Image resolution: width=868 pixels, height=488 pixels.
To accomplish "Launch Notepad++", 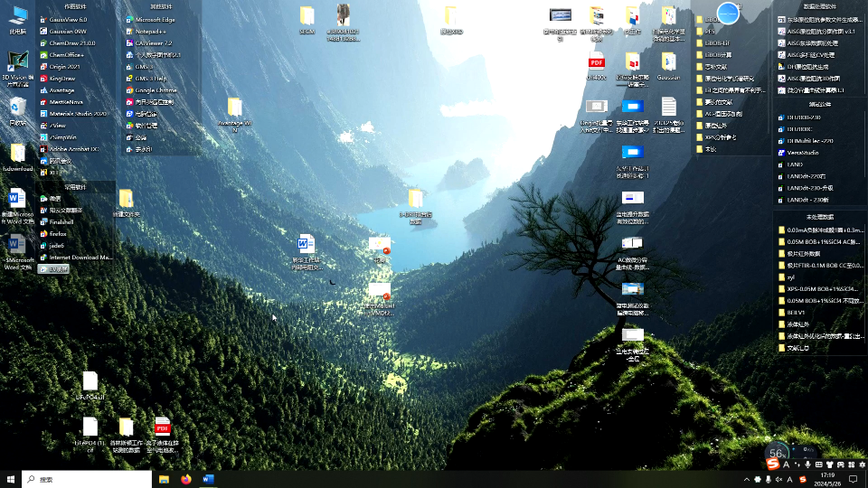I will tap(146, 32).
